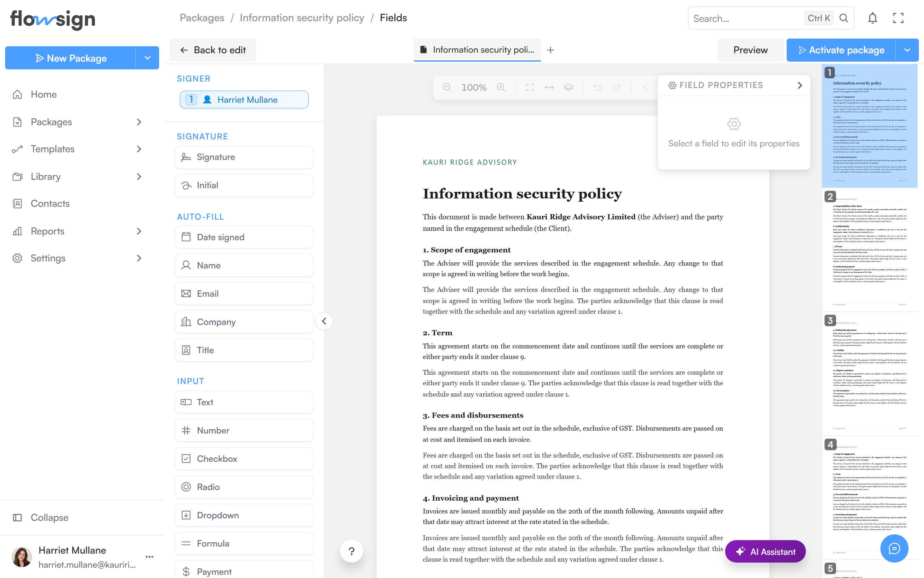Redo the last field action
This screenshot has width=924, height=578.
(x=617, y=88)
